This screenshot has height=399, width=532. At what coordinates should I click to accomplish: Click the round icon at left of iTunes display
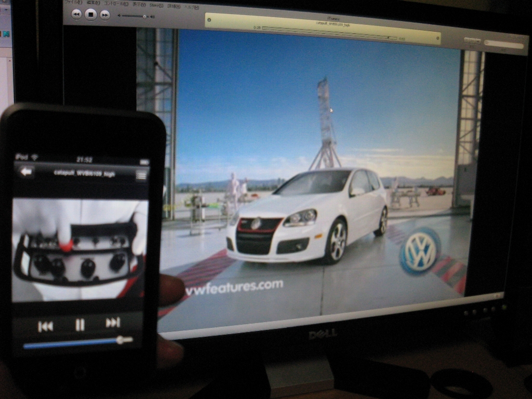point(209,20)
